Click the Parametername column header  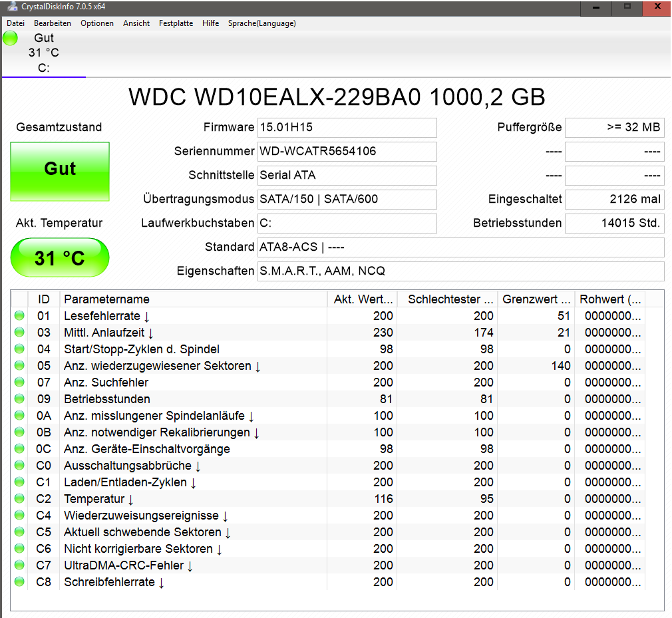(x=194, y=299)
